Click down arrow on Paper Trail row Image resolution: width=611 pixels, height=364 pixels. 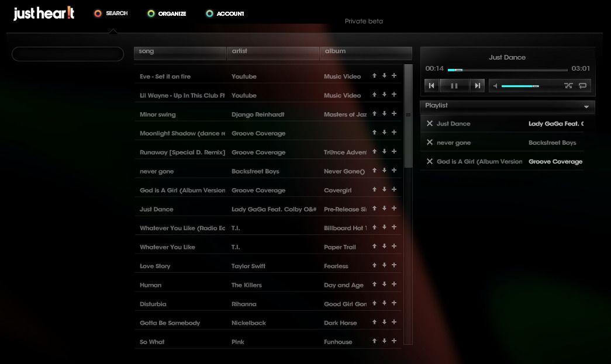point(384,247)
